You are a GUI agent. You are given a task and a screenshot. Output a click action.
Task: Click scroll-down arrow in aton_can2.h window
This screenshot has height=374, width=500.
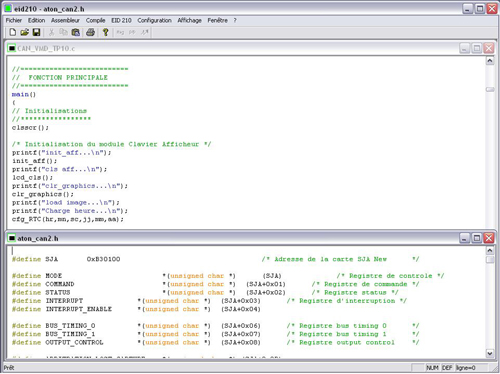490,353
